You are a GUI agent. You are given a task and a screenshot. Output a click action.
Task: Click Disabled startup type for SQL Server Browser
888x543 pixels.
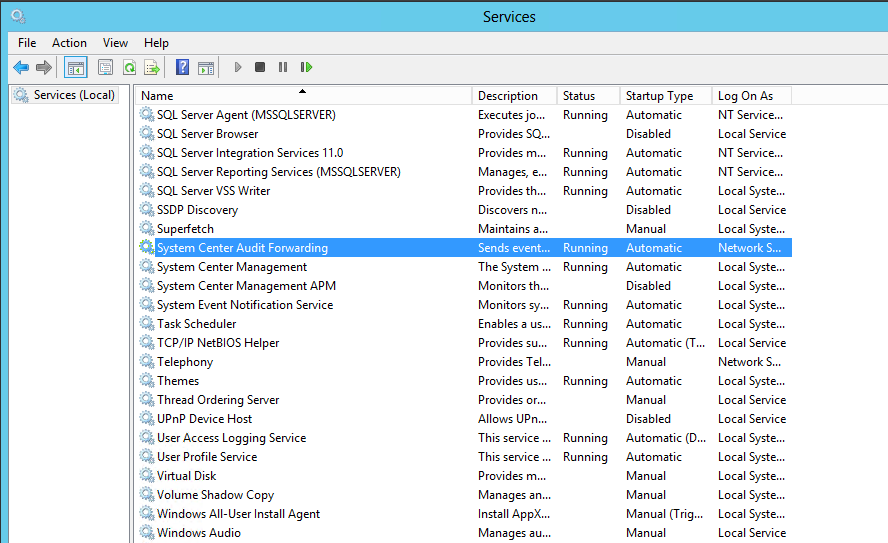click(x=648, y=134)
